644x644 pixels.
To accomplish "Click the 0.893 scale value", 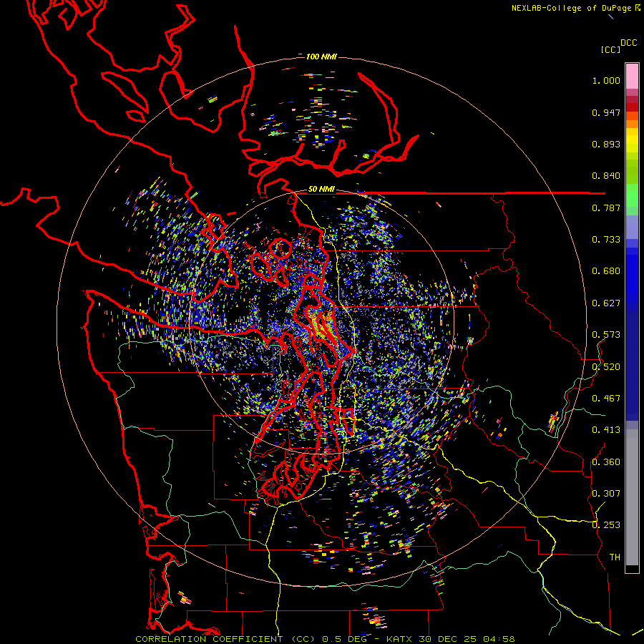I will pos(606,144).
